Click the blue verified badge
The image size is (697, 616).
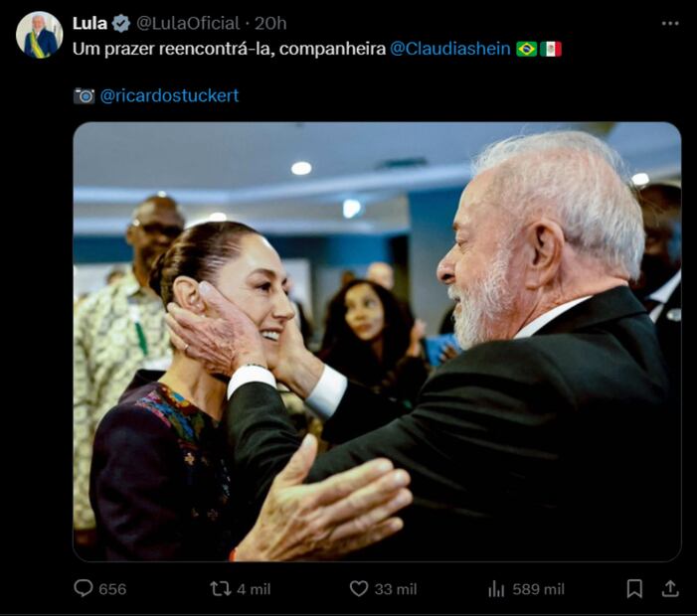(x=121, y=23)
